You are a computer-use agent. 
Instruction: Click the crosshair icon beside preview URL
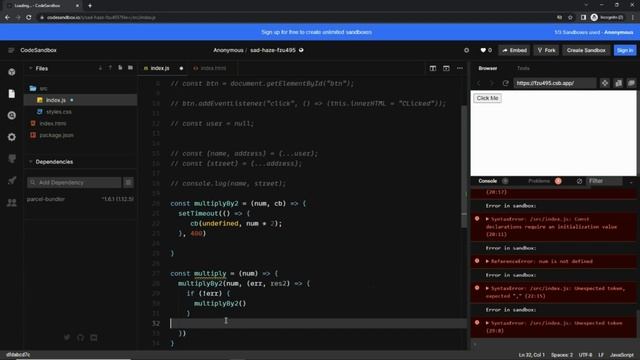(605, 83)
